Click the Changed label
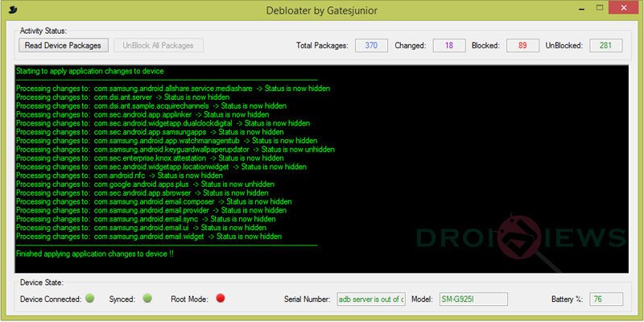This screenshot has width=644, height=322. click(411, 46)
